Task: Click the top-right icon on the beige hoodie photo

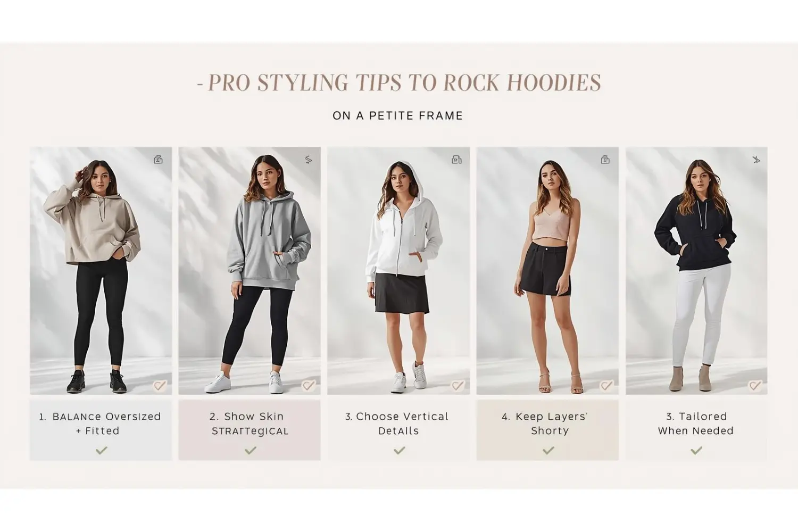Action: click(x=158, y=160)
